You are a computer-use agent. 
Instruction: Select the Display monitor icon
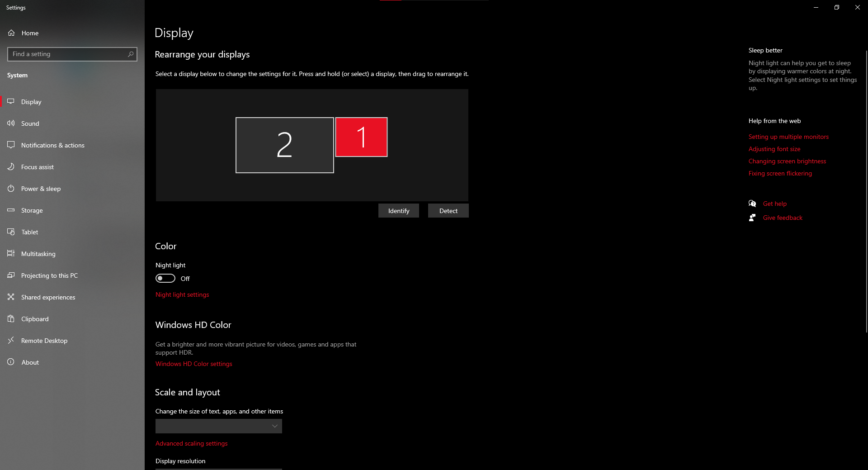pyautogui.click(x=11, y=102)
